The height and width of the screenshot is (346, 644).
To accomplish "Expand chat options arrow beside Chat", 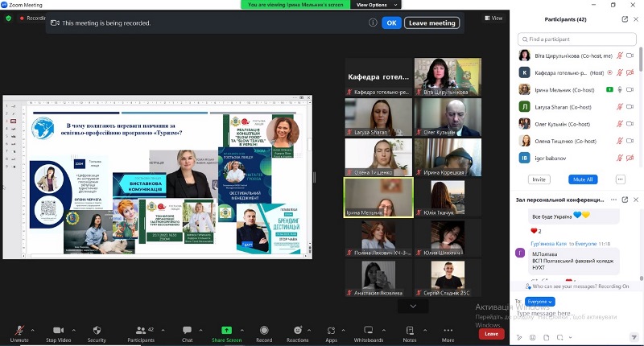I will [x=200, y=330].
